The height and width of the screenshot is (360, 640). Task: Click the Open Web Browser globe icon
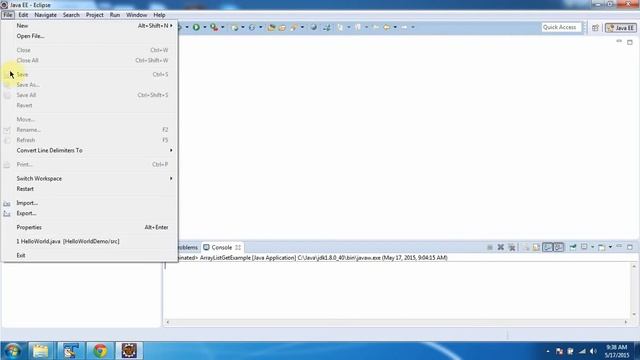coord(313,27)
